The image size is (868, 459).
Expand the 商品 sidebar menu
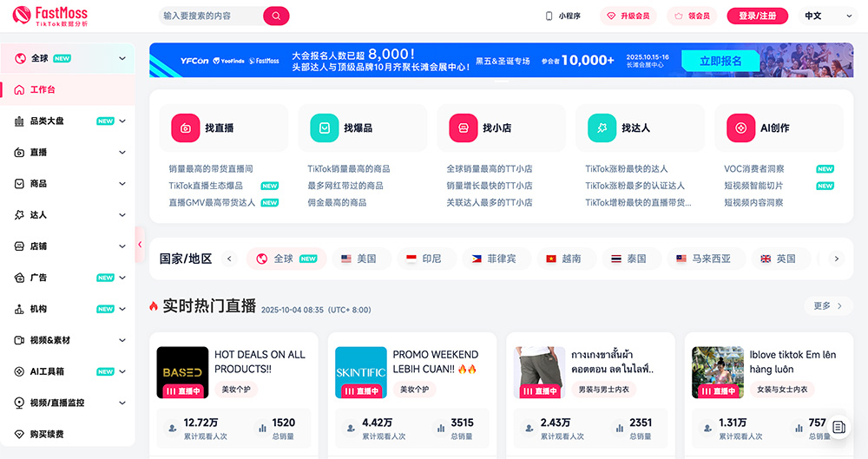click(122, 184)
